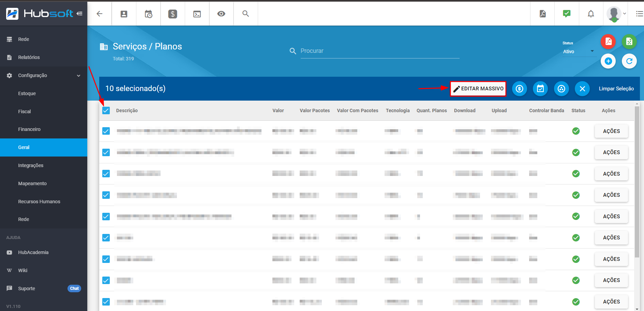Uncheck the fifth row's checkbox

pos(106,217)
